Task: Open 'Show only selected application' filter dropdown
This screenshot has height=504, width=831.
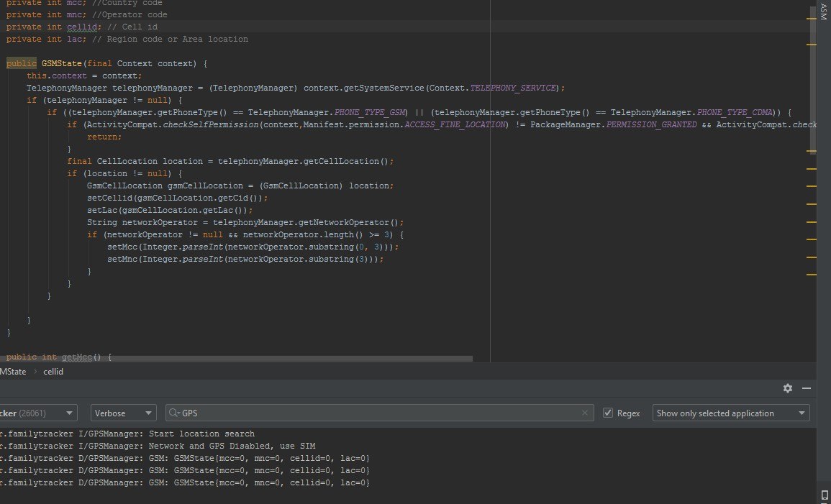Action: 731,413
